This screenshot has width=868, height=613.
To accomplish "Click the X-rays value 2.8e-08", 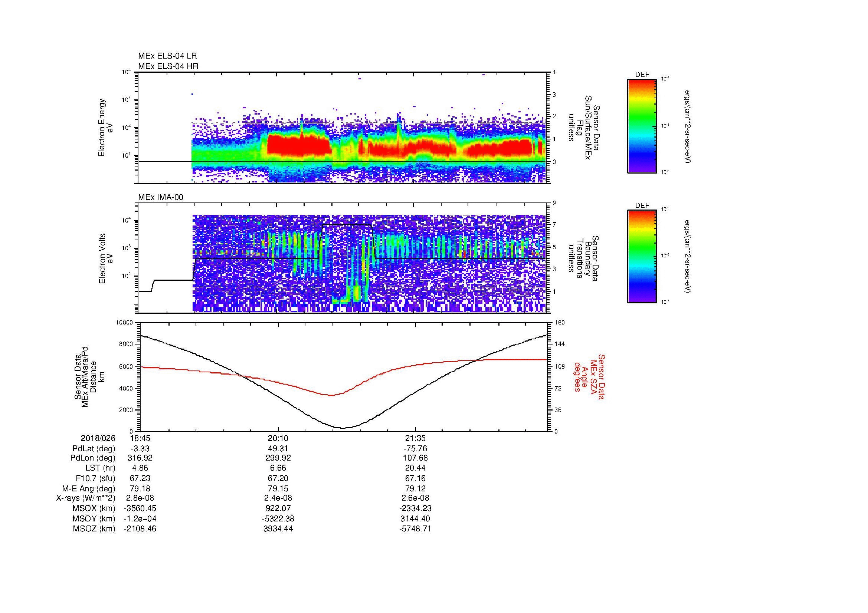I will (x=140, y=498).
